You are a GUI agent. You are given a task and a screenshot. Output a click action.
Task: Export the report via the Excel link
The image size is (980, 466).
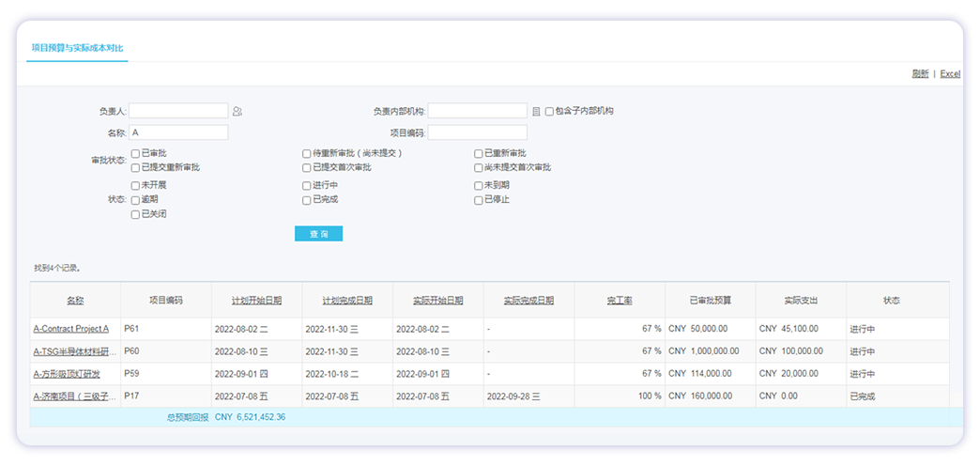(x=950, y=74)
